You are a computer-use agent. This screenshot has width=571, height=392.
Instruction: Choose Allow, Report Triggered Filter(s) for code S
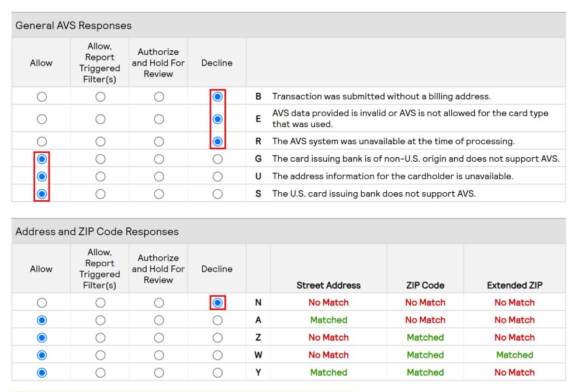[x=101, y=194]
